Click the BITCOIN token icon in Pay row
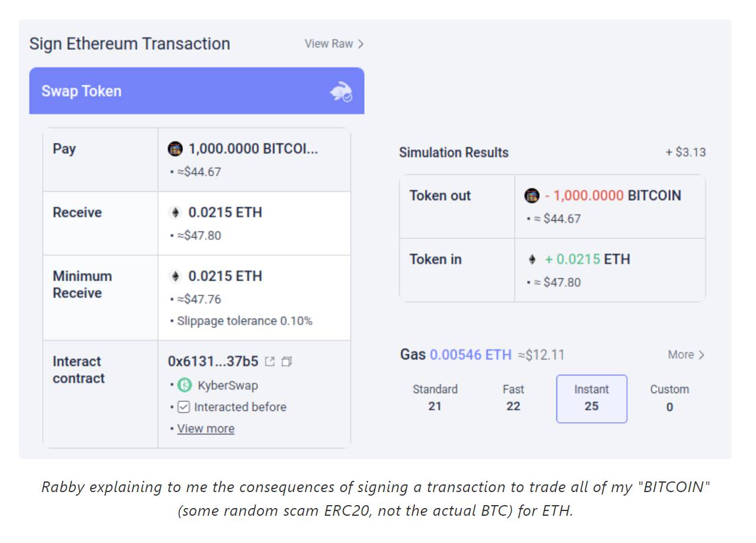Screen dimensions: 756x543 175,149
